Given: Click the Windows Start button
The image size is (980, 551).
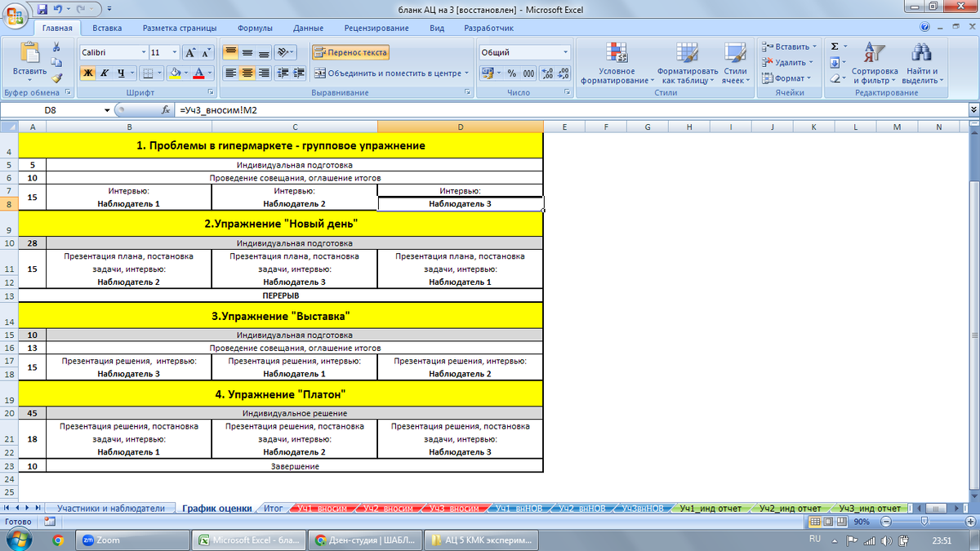Looking at the screenshot, I should (x=19, y=539).
